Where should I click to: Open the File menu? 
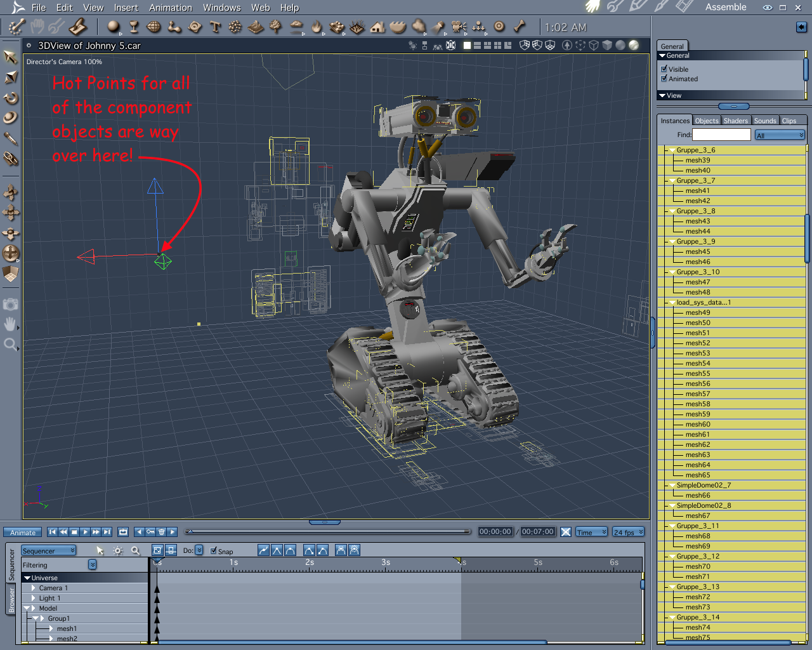click(39, 8)
